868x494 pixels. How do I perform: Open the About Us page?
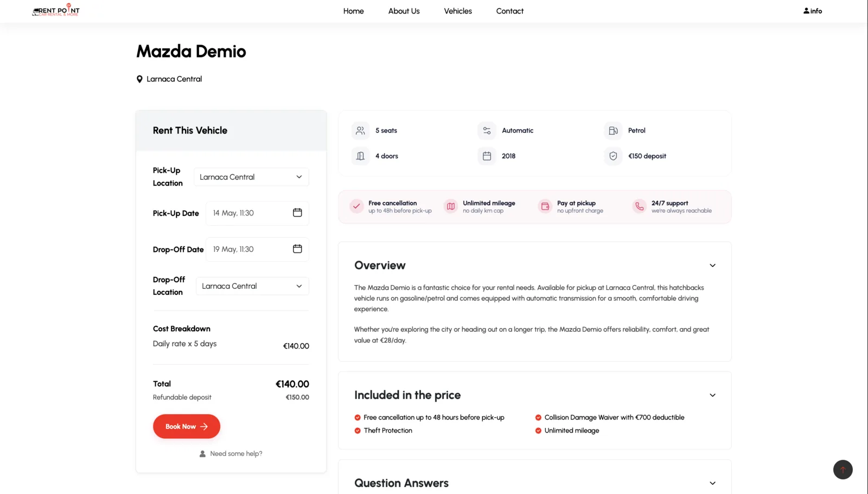pos(404,11)
